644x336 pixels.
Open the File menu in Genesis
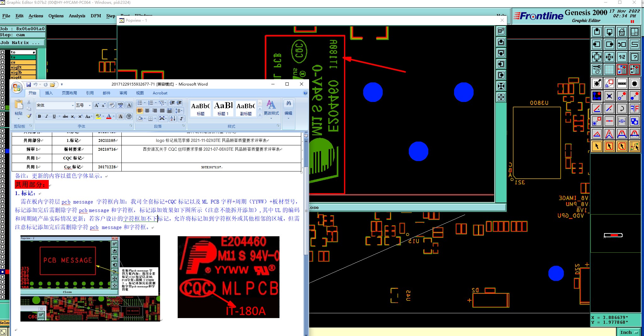point(6,16)
